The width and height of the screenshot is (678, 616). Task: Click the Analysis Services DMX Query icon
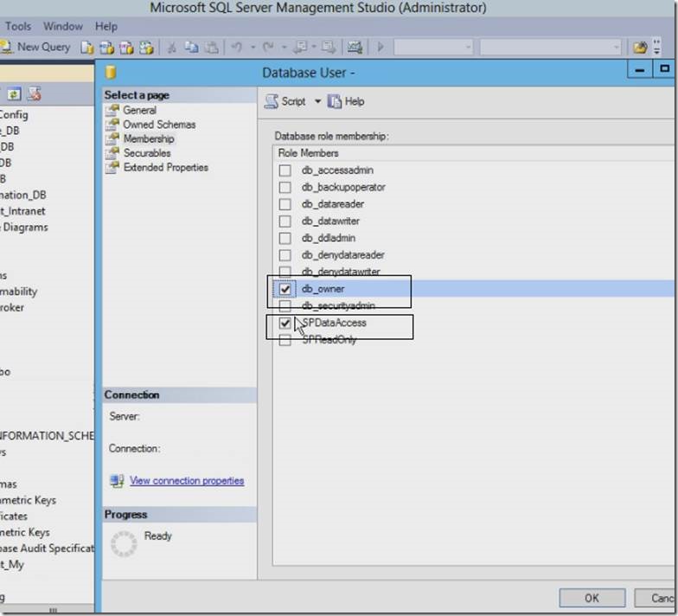(x=126, y=47)
